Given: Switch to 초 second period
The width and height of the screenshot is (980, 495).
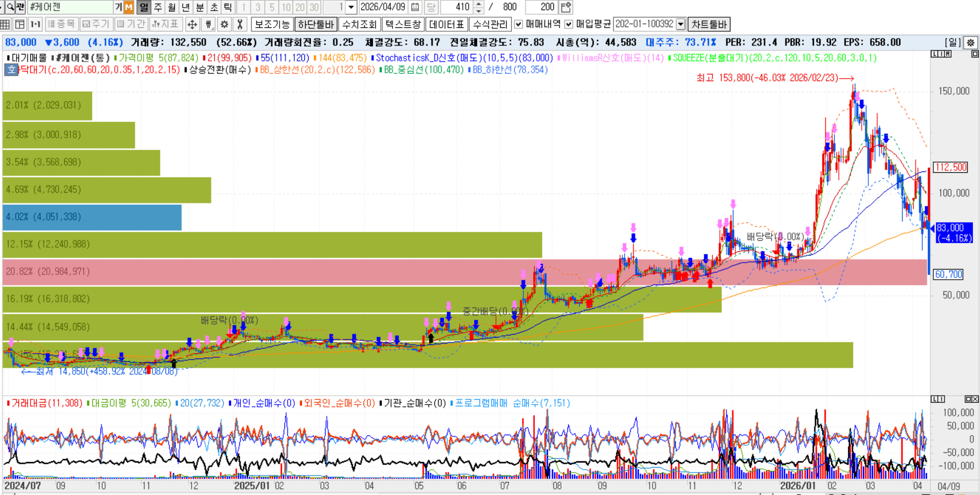Looking at the screenshot, I should click(214, 7).
